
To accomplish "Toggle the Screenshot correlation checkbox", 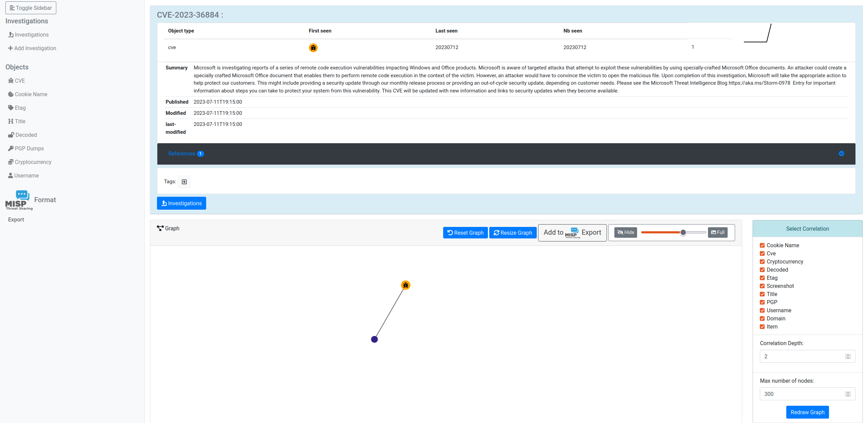I will pyautogui.click(x=762, y=286).
